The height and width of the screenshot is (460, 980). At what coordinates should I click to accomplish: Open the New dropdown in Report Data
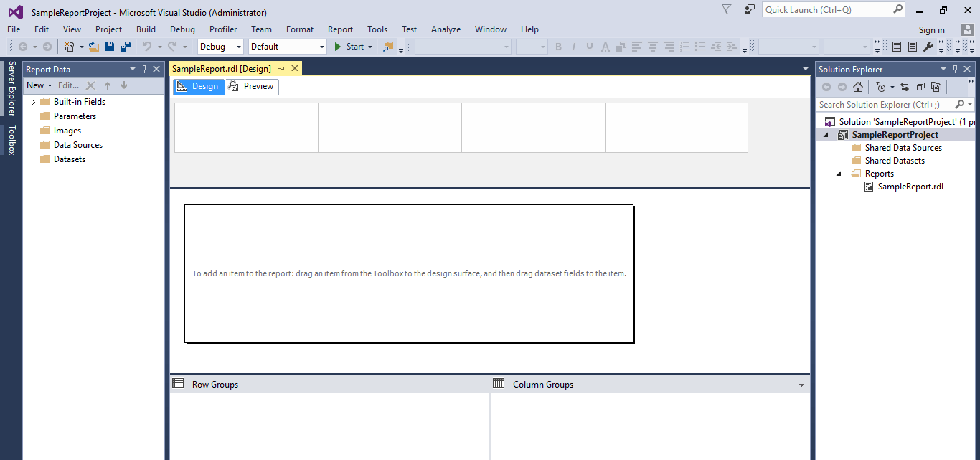[38, 85]
